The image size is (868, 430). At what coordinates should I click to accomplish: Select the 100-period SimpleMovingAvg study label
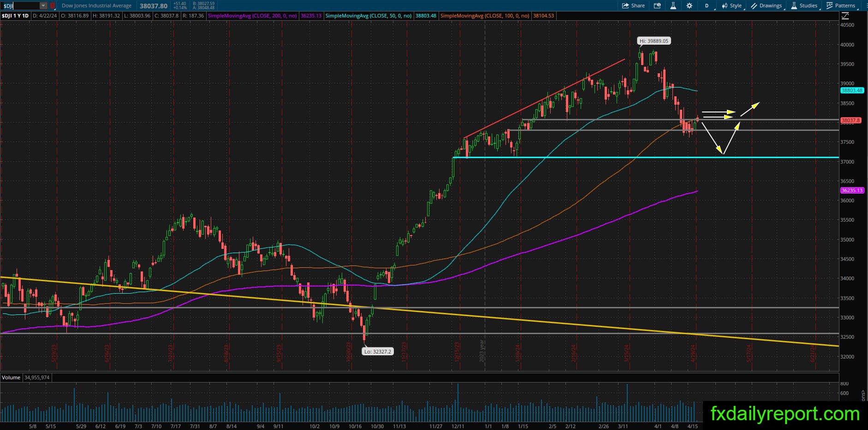click(485, 16)
